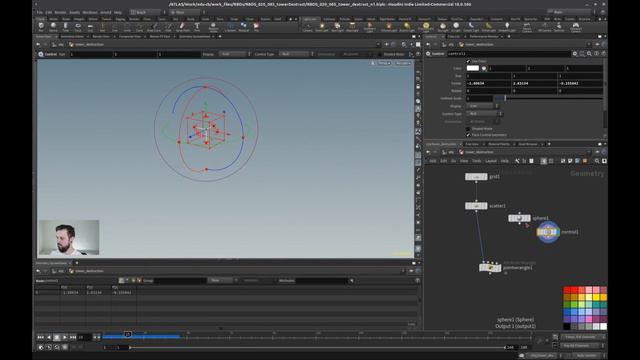The width and height of the screenshot is (640, 360).
Task: Enable Shaded Mode in the parameter pane
Action: (468, 129)
